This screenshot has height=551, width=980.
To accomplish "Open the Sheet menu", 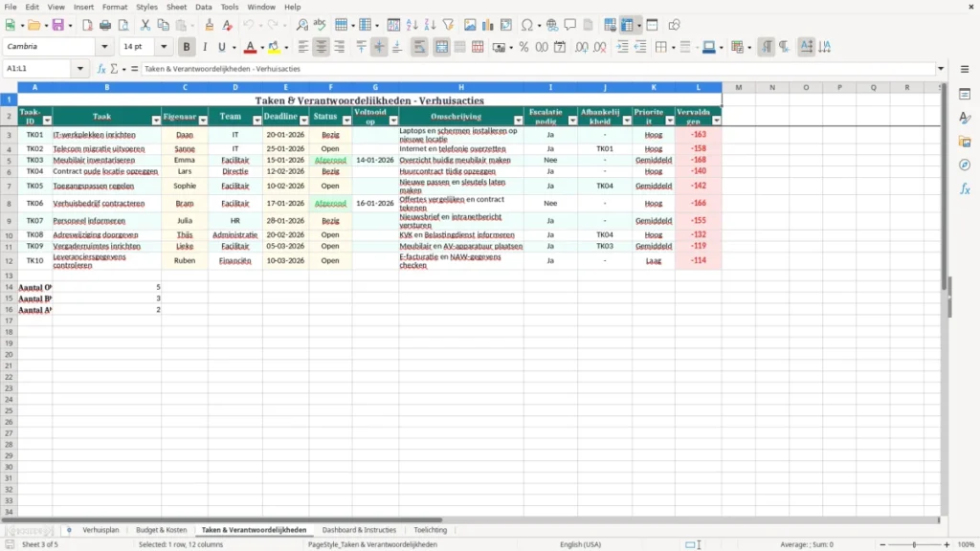I will tap(176, 7).
